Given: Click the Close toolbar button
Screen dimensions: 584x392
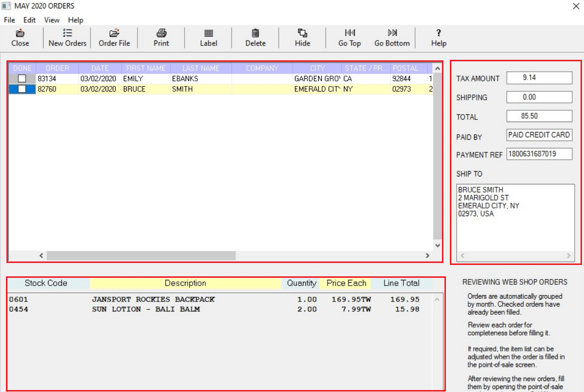Looking at the screenshot, I should click(x=20, y=37).
